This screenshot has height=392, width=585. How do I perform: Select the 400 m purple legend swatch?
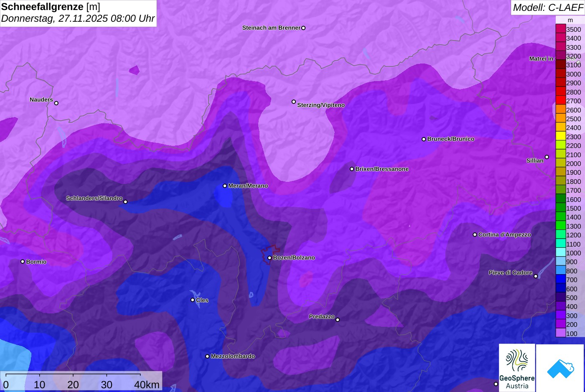coord(560,306)
